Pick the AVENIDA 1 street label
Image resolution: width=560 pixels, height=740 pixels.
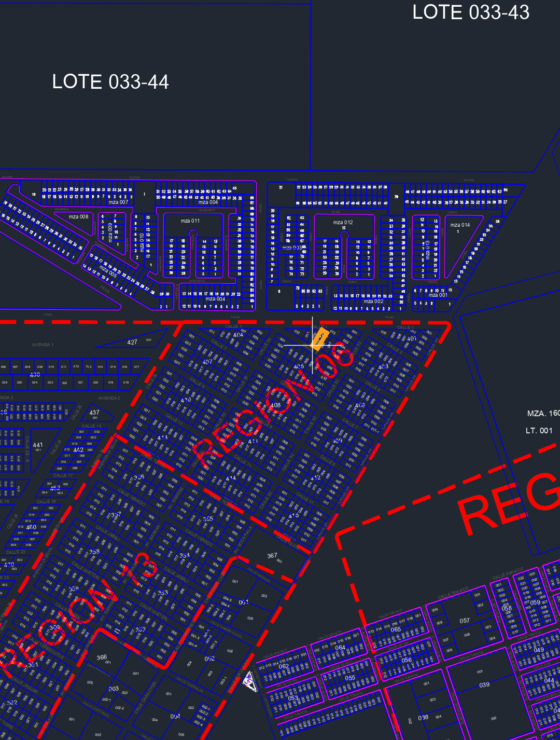[43, 345]
